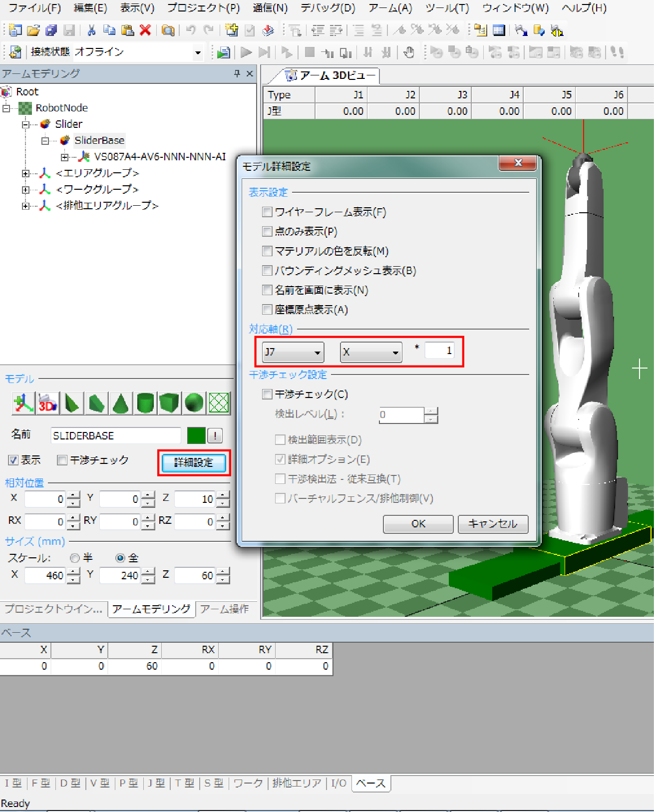Open the X direction dropdown
The width and height of the screenshot is (654, 812).
[371, 352]
